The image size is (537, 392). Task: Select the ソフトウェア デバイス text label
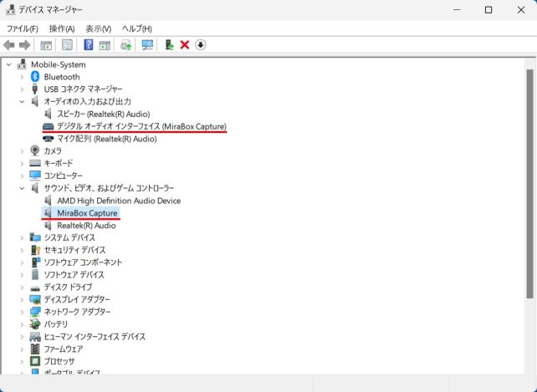point(74,275)
